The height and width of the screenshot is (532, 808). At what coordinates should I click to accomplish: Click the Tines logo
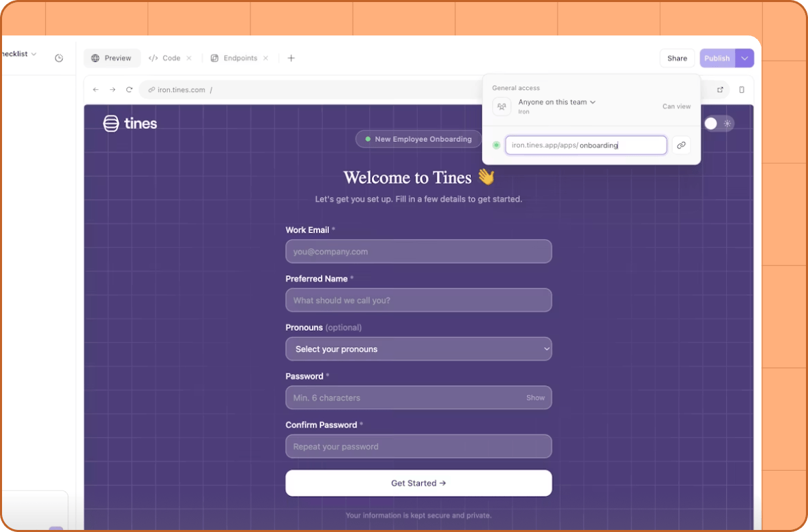pos(130,123)
